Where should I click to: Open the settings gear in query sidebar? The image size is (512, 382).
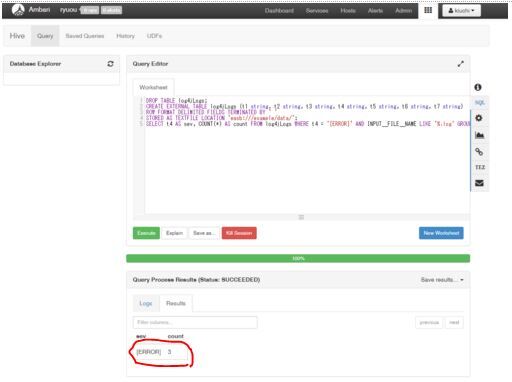point(479,118)
